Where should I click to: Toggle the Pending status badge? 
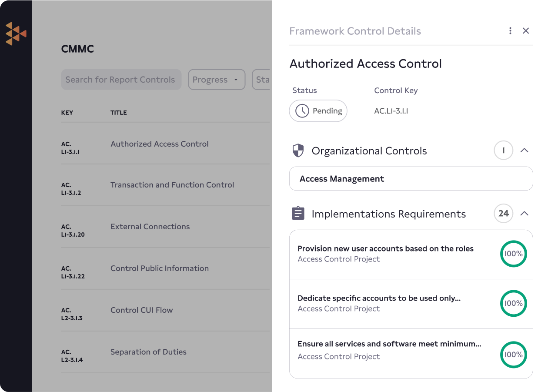[318, 111]
